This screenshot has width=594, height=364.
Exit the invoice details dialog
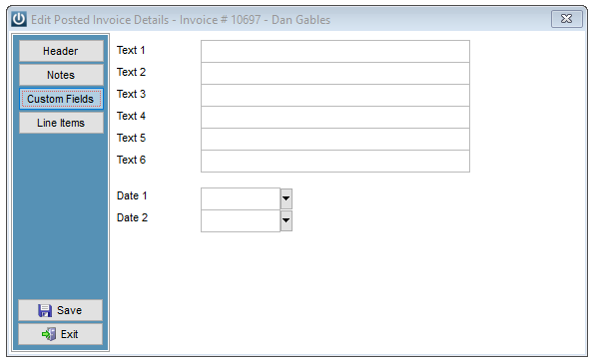tap(60, 334)
